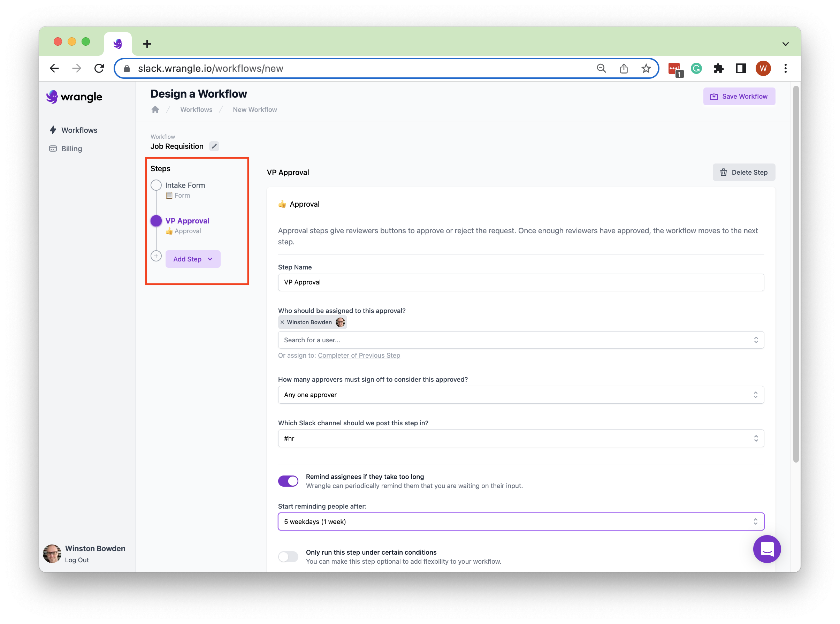The height and width of the screenshot is (624, 840).
Task: Click the Save Workflow button
Action: coord(739,97)
